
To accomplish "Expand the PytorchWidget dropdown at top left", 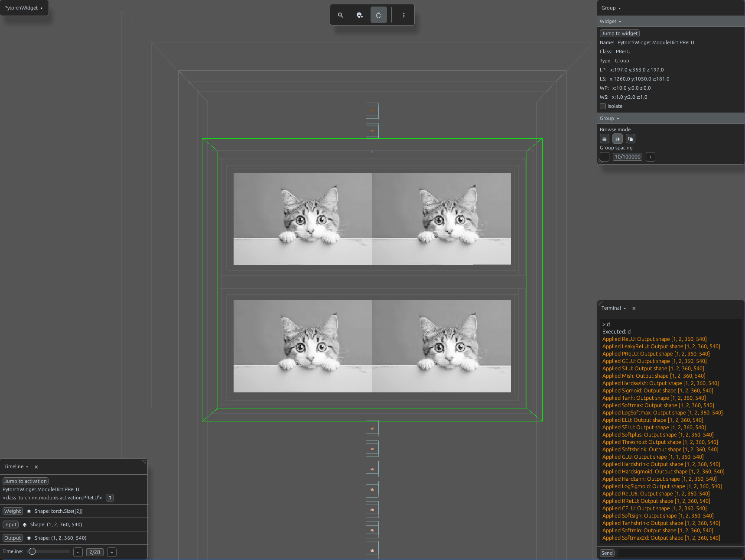I will (x=24, y=8).
